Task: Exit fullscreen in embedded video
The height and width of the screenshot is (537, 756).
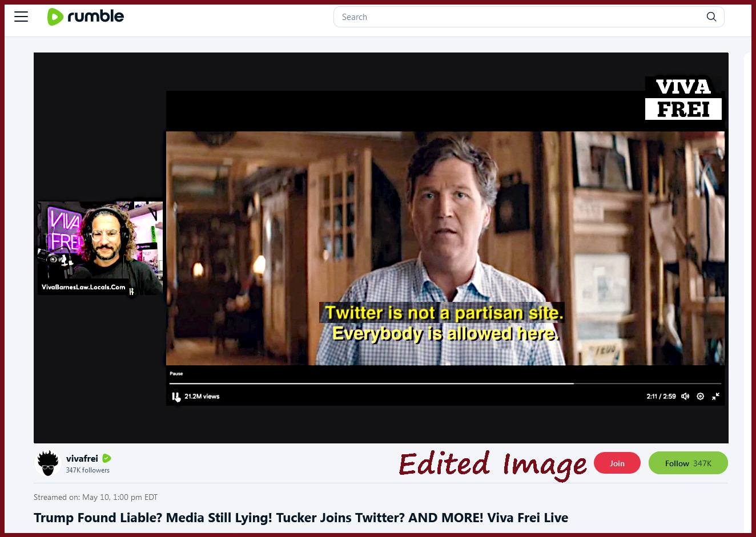Action: [715, 396]
